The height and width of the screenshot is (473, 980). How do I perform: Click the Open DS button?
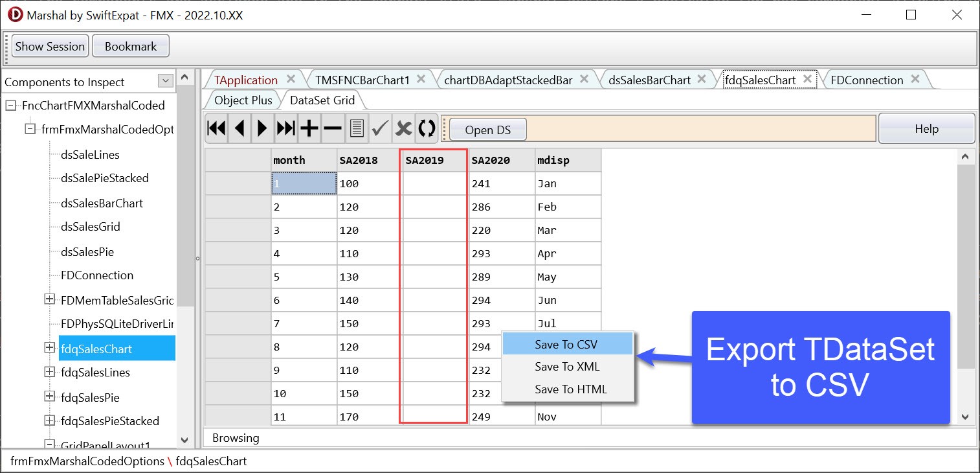click(488, 130)
